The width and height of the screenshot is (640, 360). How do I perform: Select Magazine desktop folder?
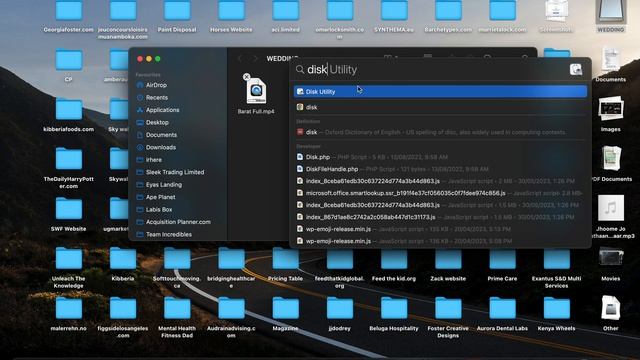coord(285,315)
